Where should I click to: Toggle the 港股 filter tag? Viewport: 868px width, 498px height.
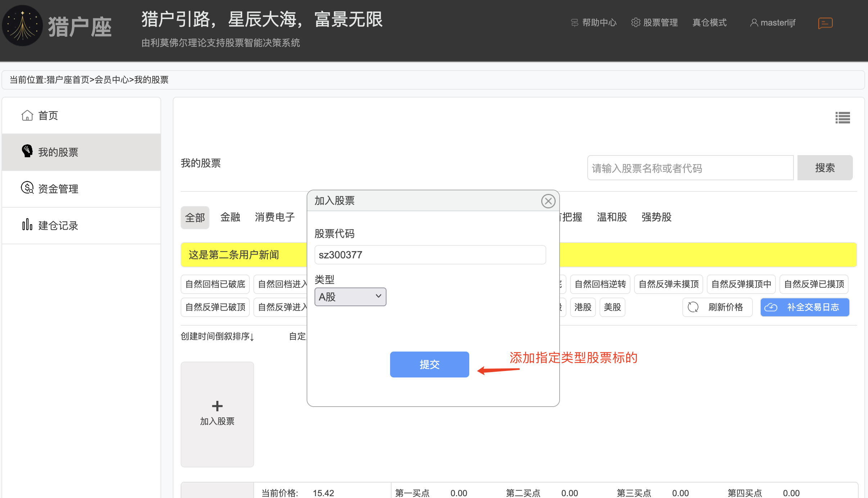[x=583, y=307]
